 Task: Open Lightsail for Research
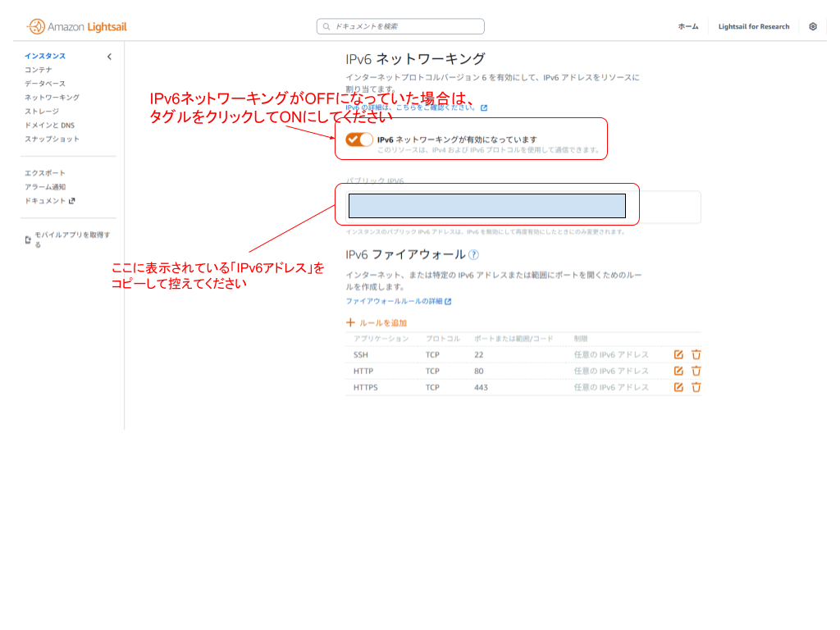coord(754,25)
